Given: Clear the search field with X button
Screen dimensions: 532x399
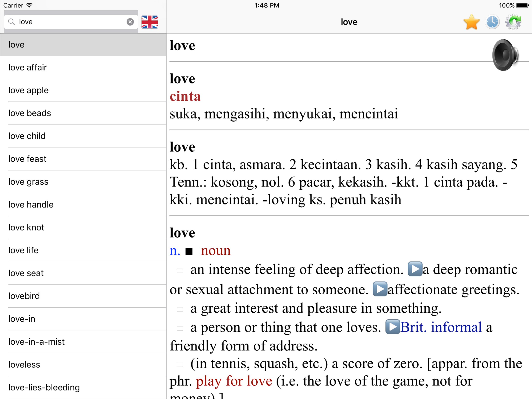Looking at the screenshot, I should point(130,22).
